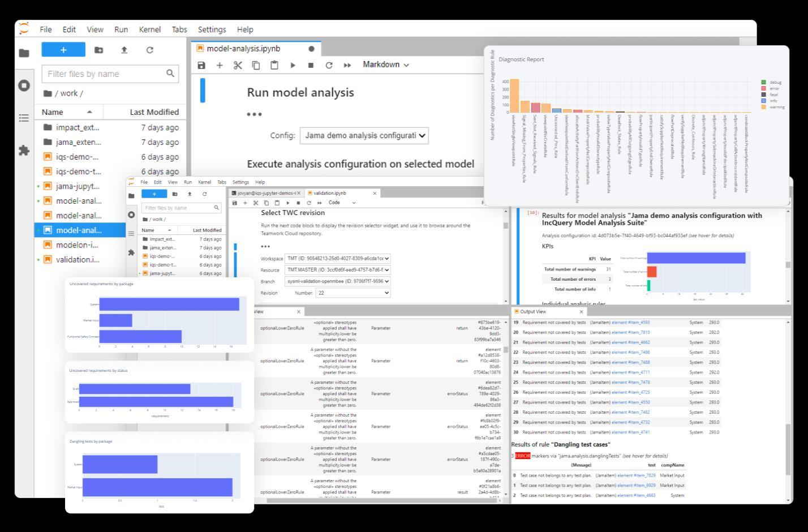Screen dimensions: 808x532
Task: Click Filter files by name field in back window
Action: point(110,74)
